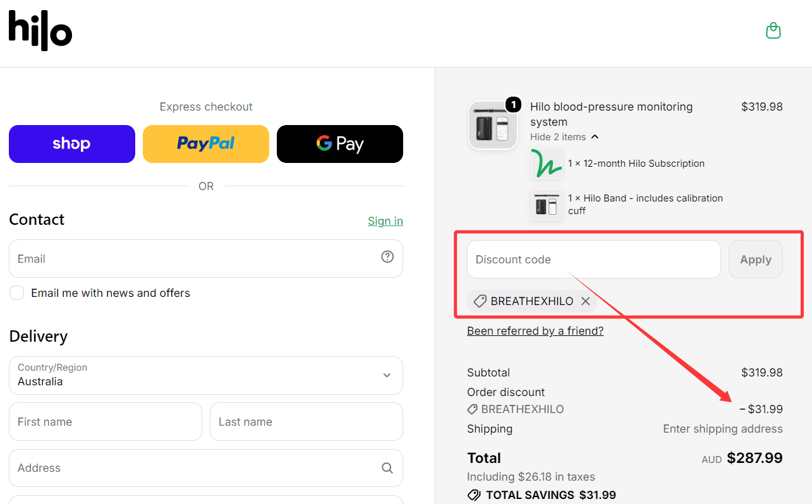Click the tag icon beside order discount BREATHEXHILO
The image size is (812, 504).
pyautogui.click(x=473, y=409)
